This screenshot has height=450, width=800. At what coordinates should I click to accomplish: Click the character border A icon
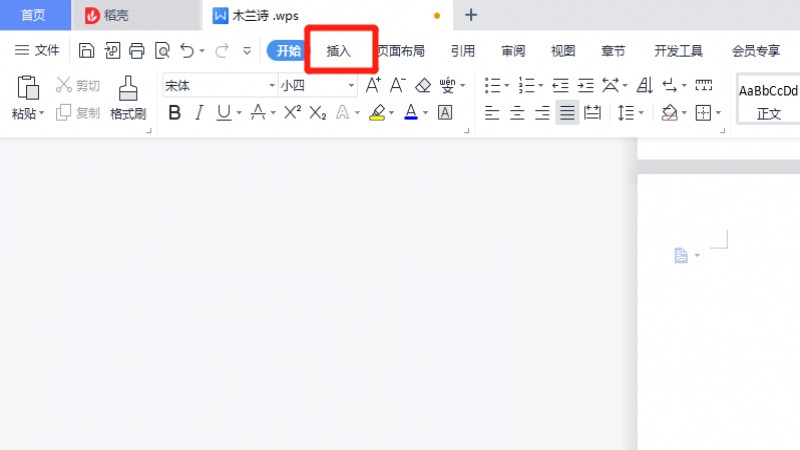click(x=445, y=112)
